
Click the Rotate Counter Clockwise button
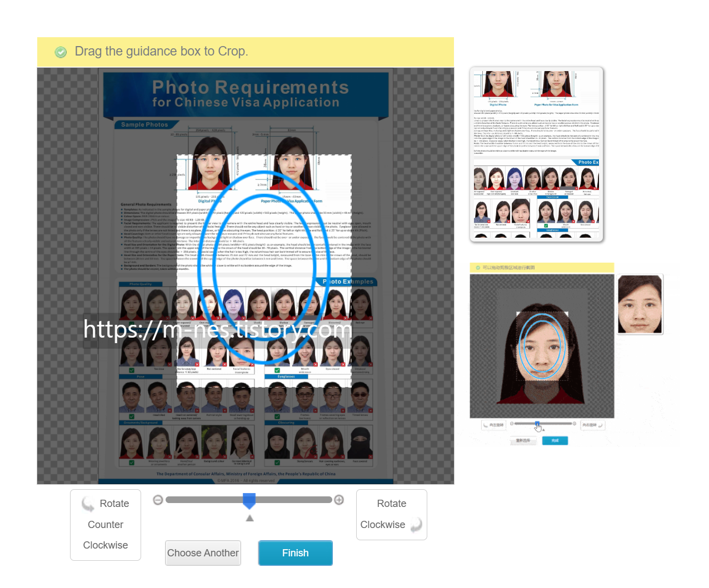(106, 525)
